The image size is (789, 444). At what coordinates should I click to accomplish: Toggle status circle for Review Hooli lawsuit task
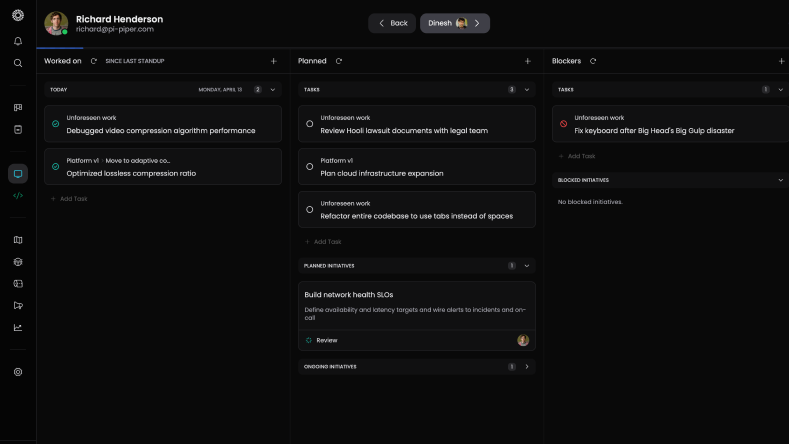[x=310, y=124]
